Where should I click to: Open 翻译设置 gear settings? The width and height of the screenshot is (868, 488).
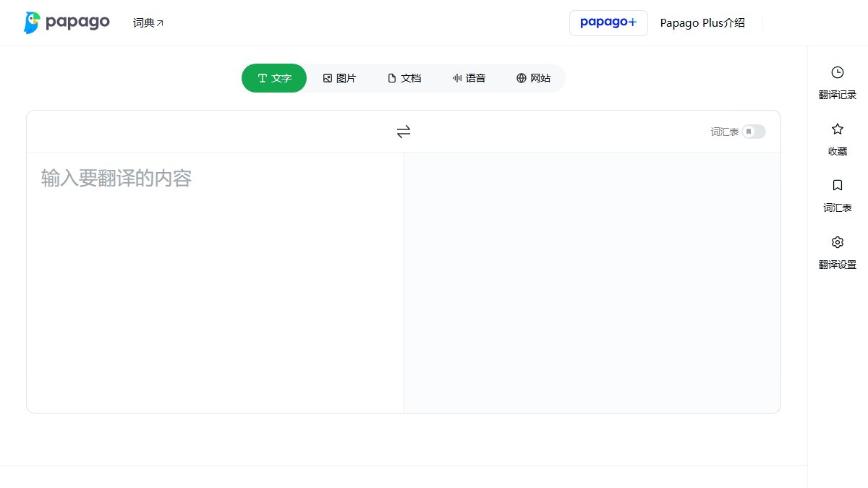pos(838,252)
